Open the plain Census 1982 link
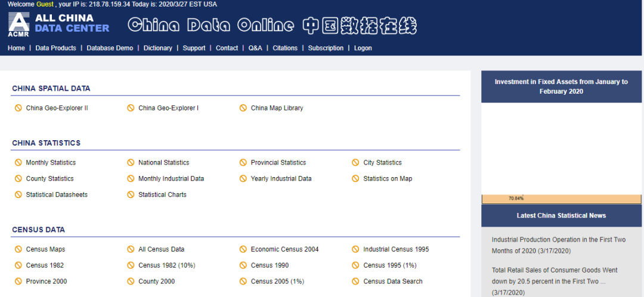The width and height of the screenshot is (644, 297). pyautogui.click(x=45, y=265)
